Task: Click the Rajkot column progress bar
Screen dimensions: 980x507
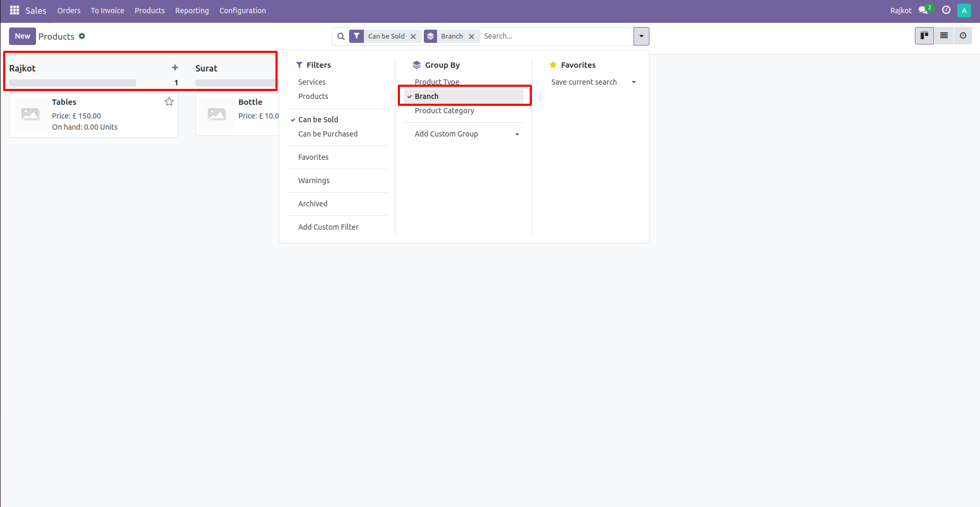Action: 73,83
